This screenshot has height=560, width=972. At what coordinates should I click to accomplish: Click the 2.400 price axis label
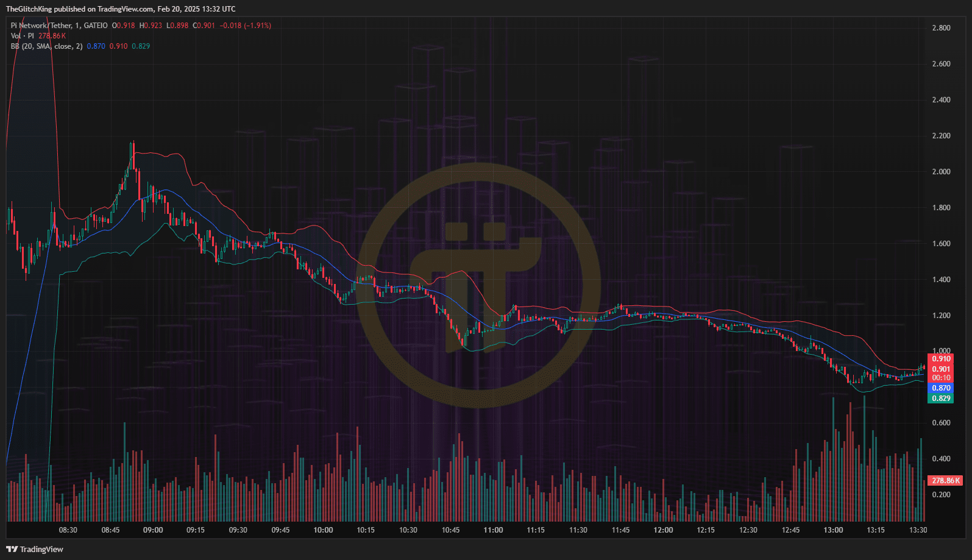941,100
